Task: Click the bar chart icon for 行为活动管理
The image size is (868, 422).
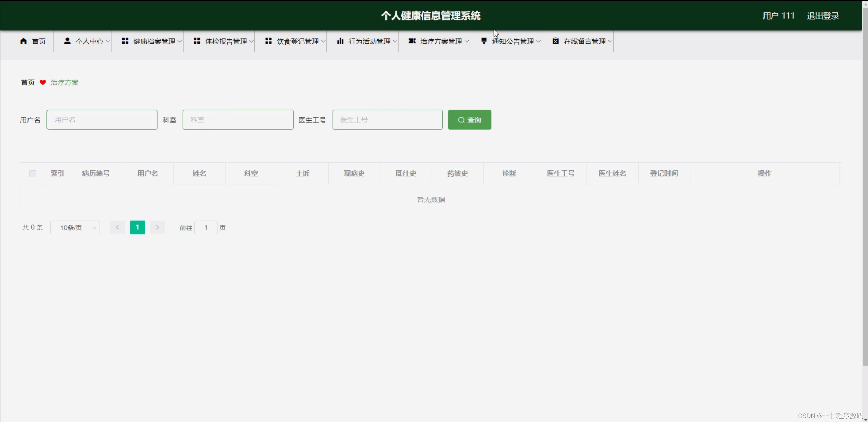Action: point(340,41)
